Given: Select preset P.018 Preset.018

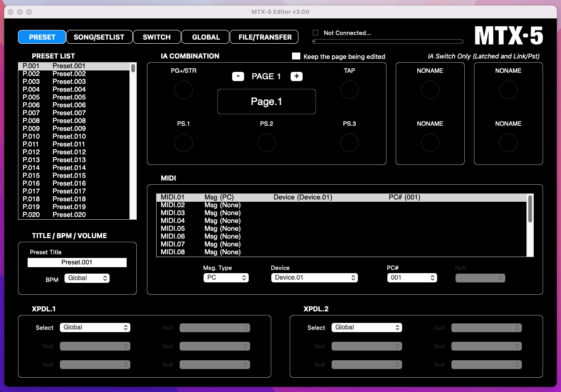Looking at the screenshot, I should pos(74,199).
